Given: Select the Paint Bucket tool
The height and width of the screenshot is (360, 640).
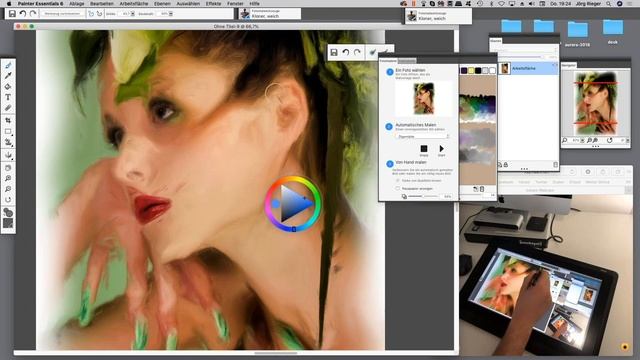Looking at the screenshot, I should (x=8, y=87).
